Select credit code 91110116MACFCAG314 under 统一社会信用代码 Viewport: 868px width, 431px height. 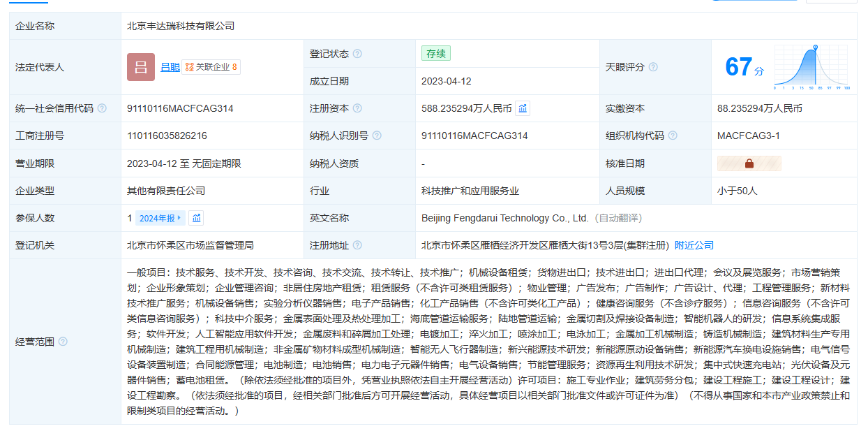pyautogui.click(x=180, y=108)
